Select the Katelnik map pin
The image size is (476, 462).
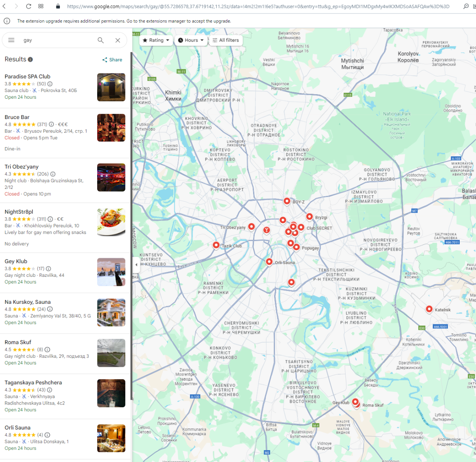[429, 309]
